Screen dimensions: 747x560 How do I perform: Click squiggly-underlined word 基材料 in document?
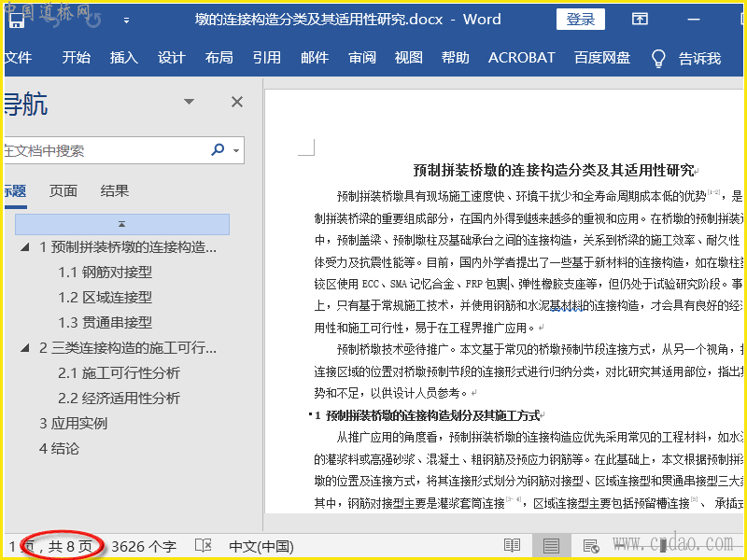point(567,305)
